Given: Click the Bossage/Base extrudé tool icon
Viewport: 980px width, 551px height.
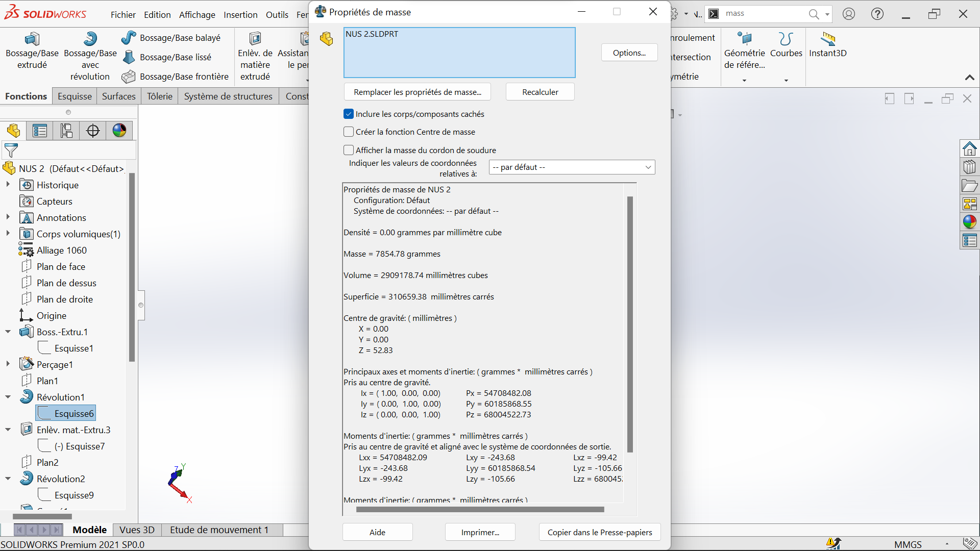Looking at the screenshot, I should [32, 39].
